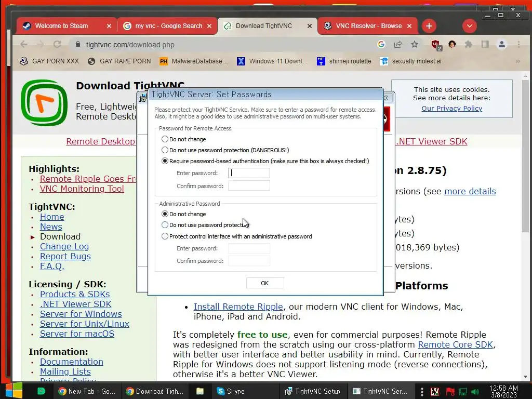The height and width of the screenshot is (399, 532).
Task: Open Change Log link
Action: click(x=64, y=246)
